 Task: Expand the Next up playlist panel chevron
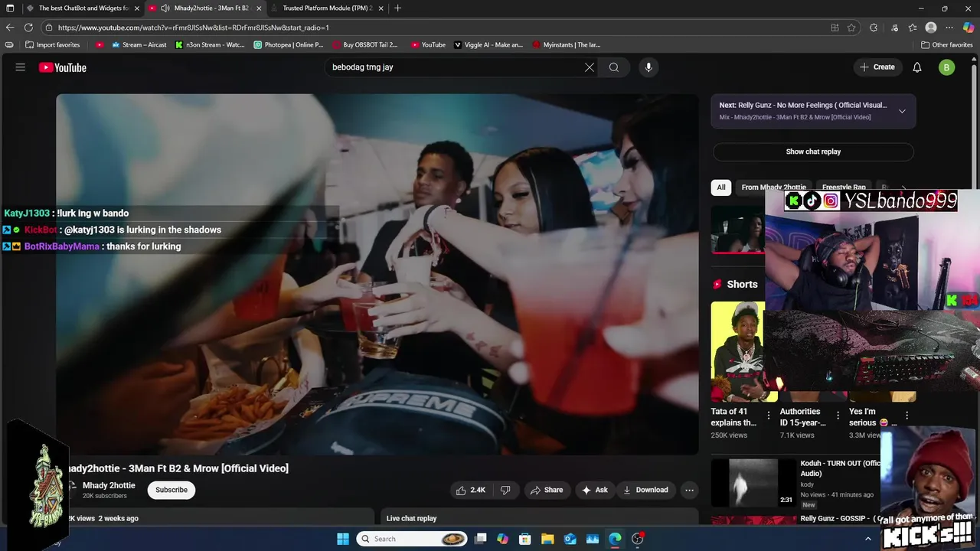pos(902,111)
